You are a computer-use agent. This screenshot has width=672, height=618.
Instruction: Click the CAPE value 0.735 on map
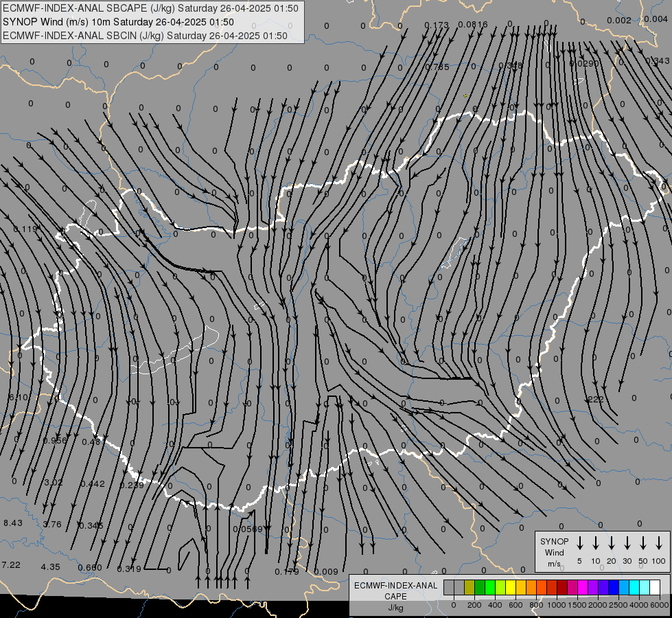point(437,67)
